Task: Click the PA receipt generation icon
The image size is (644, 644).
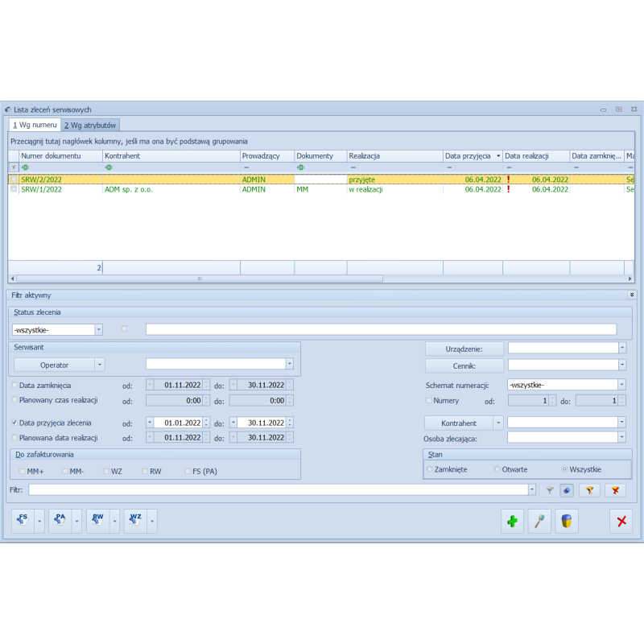Action: tap(60, 521)
